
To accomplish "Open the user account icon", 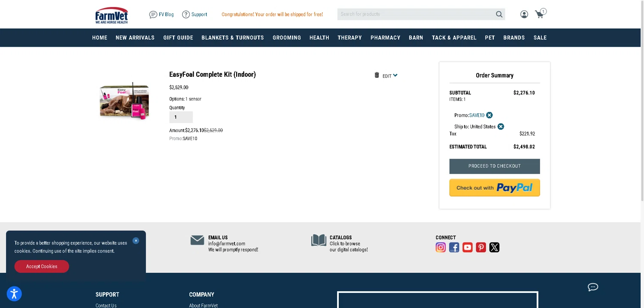I will [x=524, y=14].
